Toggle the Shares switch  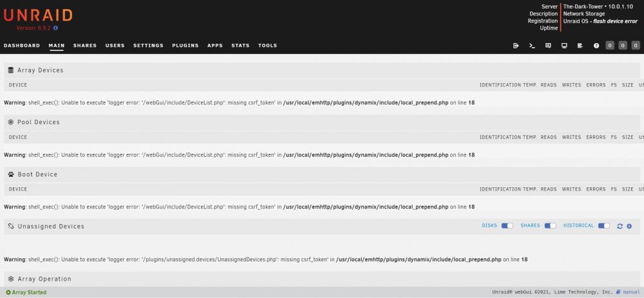[551, 226]
